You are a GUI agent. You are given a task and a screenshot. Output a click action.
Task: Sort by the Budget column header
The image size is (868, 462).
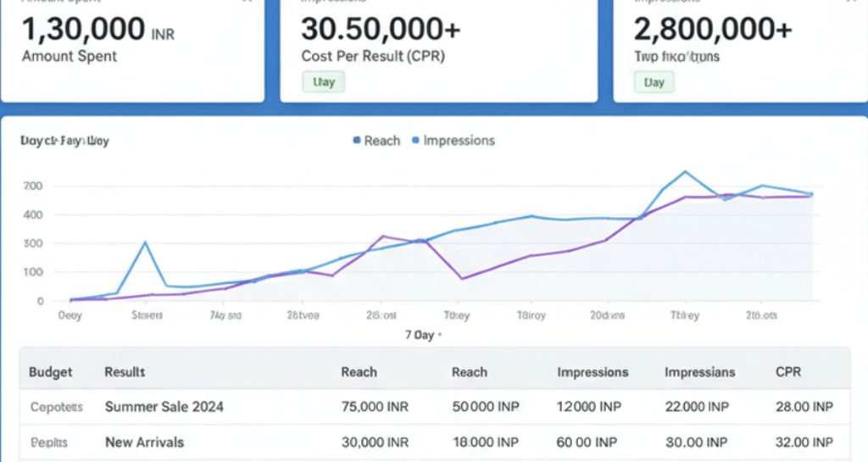(x=50, y=372)
